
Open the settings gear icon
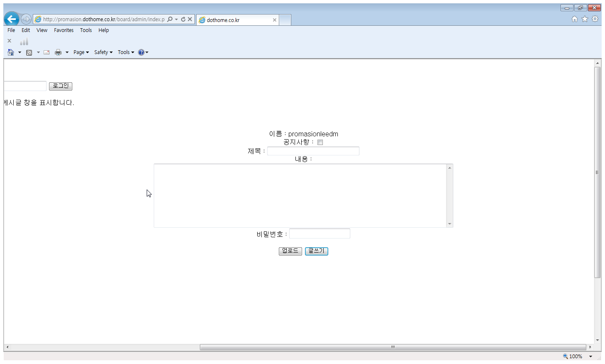595,19
